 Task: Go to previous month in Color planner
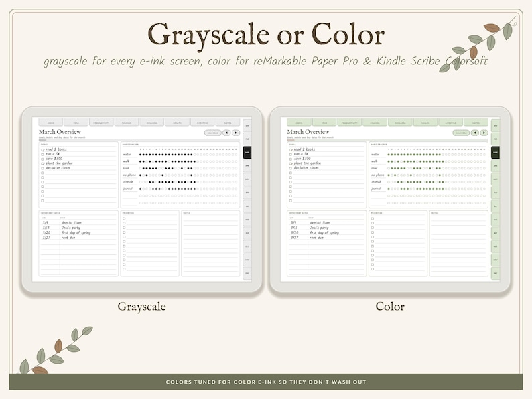pos(474,133)
